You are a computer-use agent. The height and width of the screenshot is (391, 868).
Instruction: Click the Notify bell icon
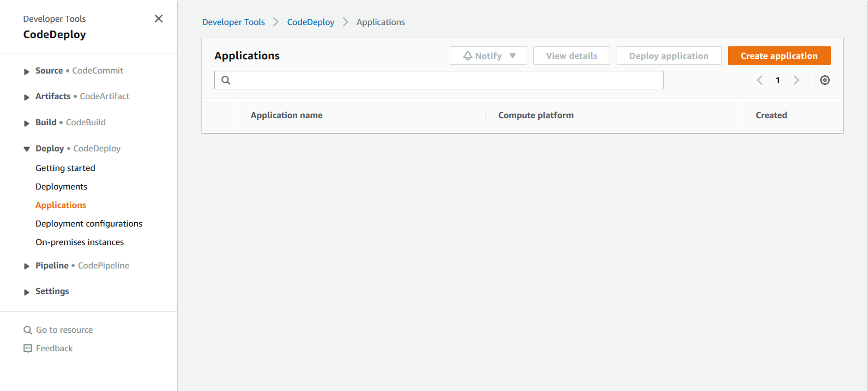coord(468,56)
